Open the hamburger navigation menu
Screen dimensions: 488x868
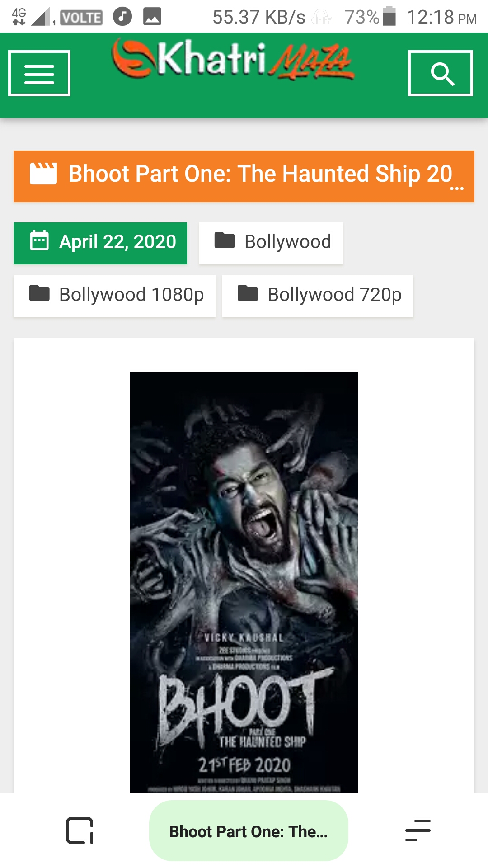[x=39, y=73]
